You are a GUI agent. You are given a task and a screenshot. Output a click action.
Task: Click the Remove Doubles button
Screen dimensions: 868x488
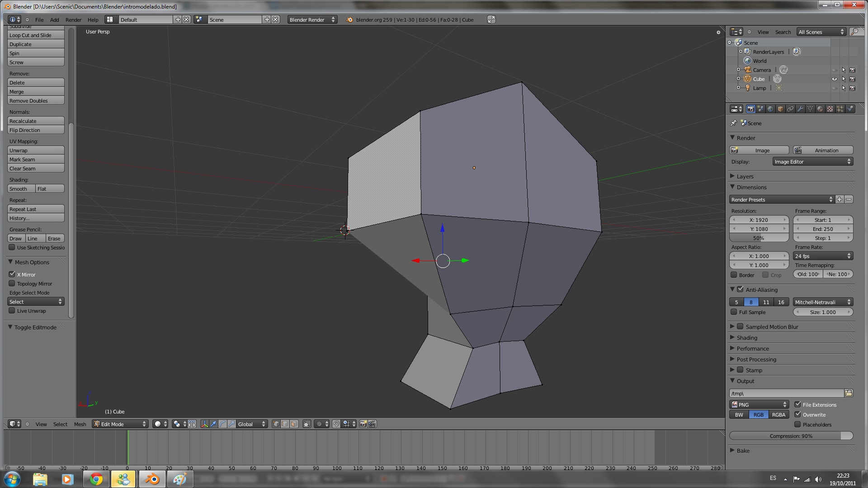36,101
